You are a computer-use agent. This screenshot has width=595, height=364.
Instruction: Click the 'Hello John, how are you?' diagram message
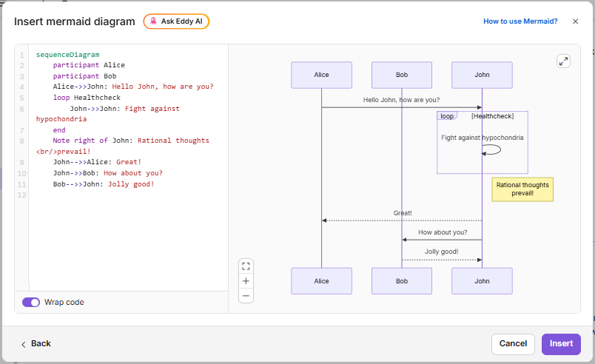click(x=401, y=100)
